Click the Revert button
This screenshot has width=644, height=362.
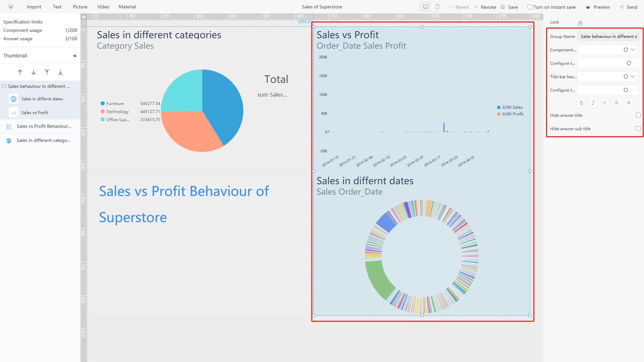[459, 7]
